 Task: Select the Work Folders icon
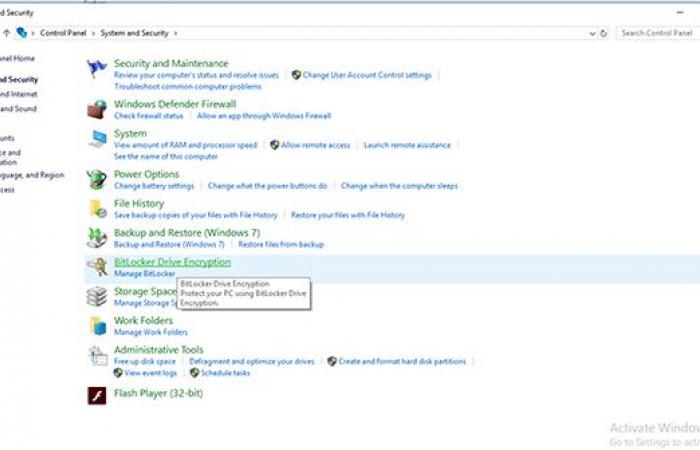[97, 325]
